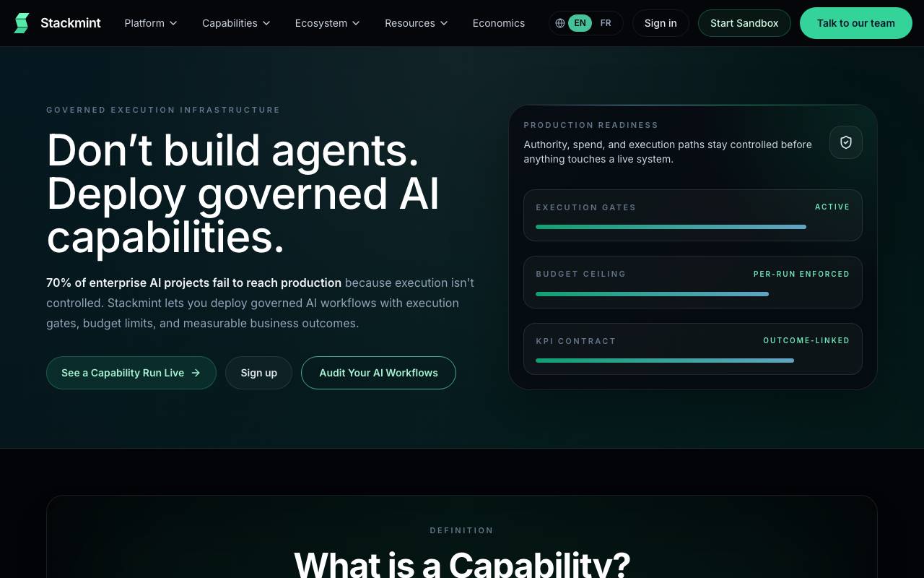Click the Don't build agents headline

coord(243,193)
